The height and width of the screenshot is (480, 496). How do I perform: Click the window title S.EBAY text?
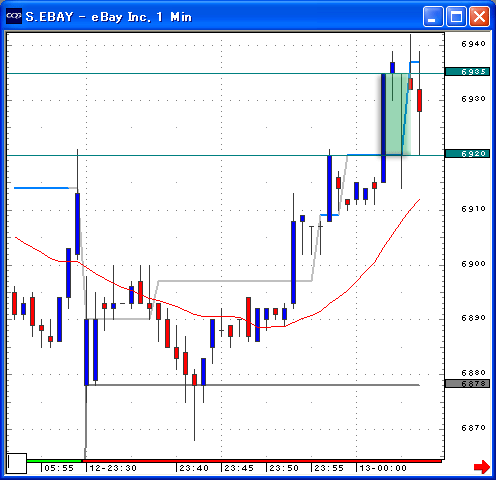49,17
